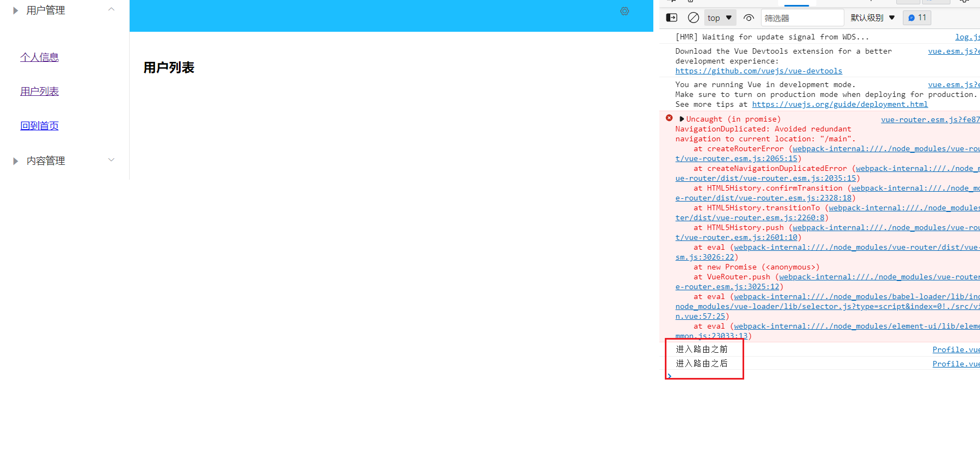Screen dimensions: 980x459
Task: Collapse the 用户管理 submenu with its chevron
Action: 112,9
